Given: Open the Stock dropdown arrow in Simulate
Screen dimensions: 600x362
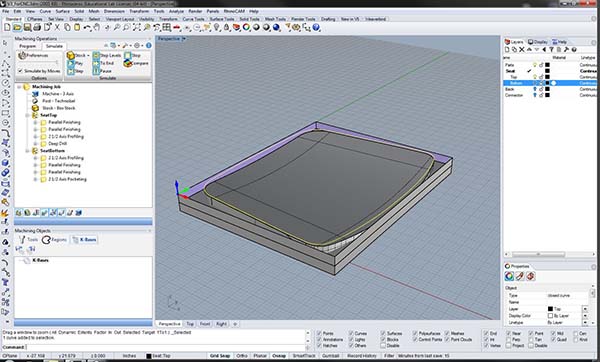Looking at the screenshot, I should (88, 55).
